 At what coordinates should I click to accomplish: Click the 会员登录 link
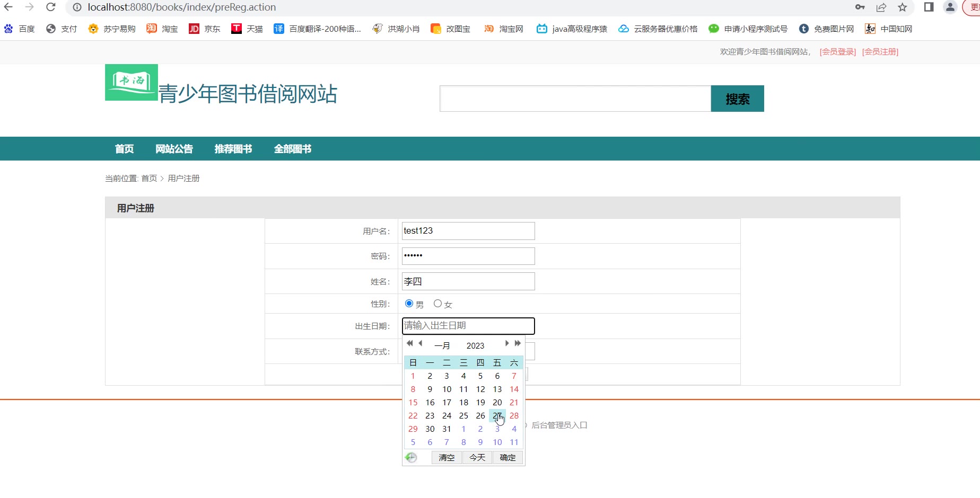tap(837, 51)
